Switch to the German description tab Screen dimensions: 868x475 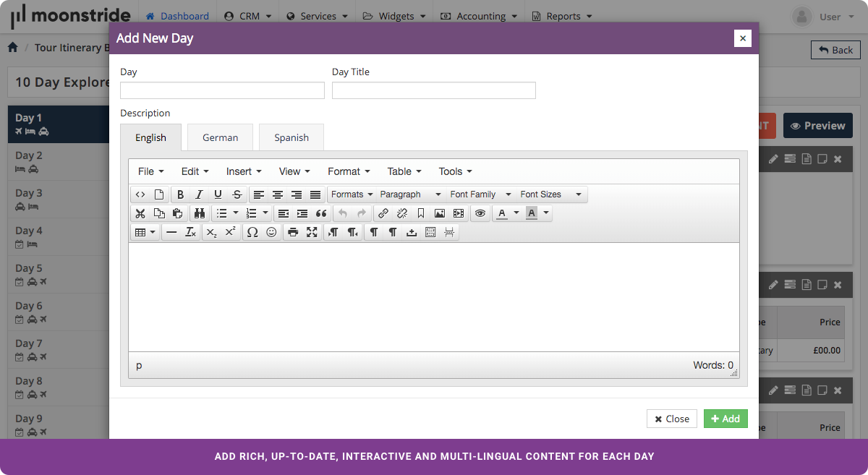point(220,137)
